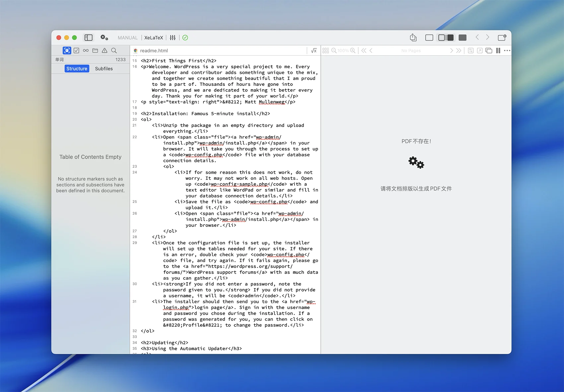Open the three-dots more options menu
This screenshot has height=392, width=564.
(x=507, y=51)
